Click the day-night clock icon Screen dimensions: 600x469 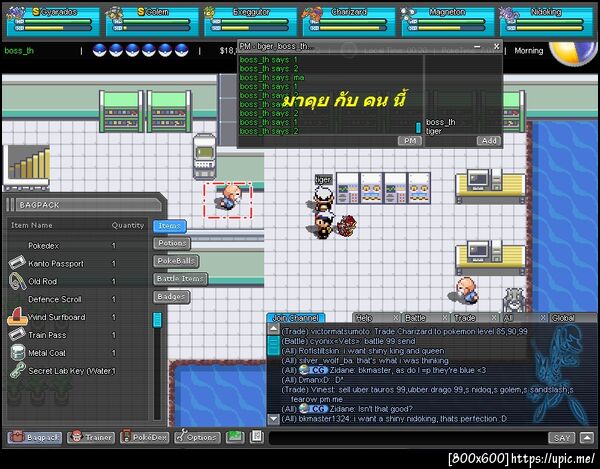(x=572, y=54)
